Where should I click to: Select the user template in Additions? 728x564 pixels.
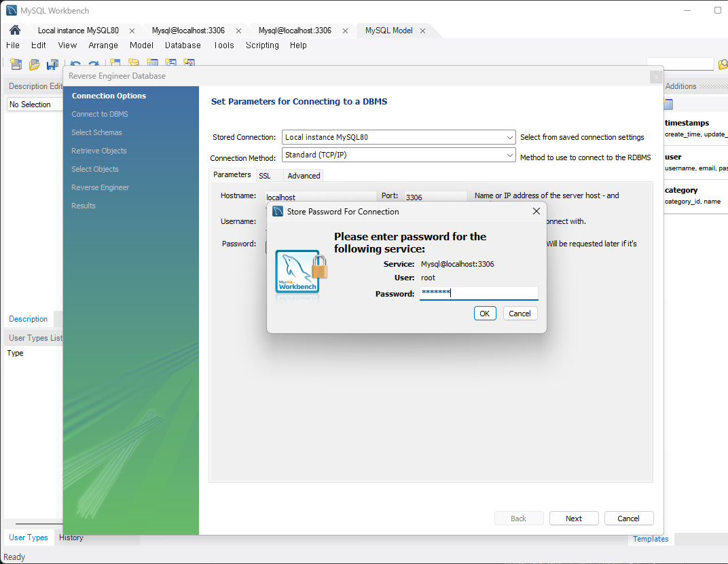coord(696,162)
